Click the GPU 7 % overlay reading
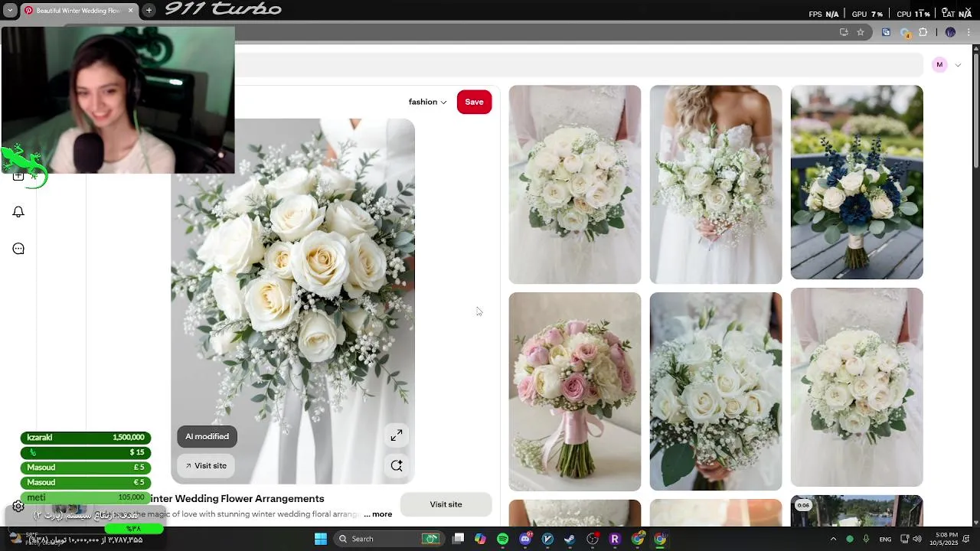Screen dimensions: 980x551 coord(867,14)
